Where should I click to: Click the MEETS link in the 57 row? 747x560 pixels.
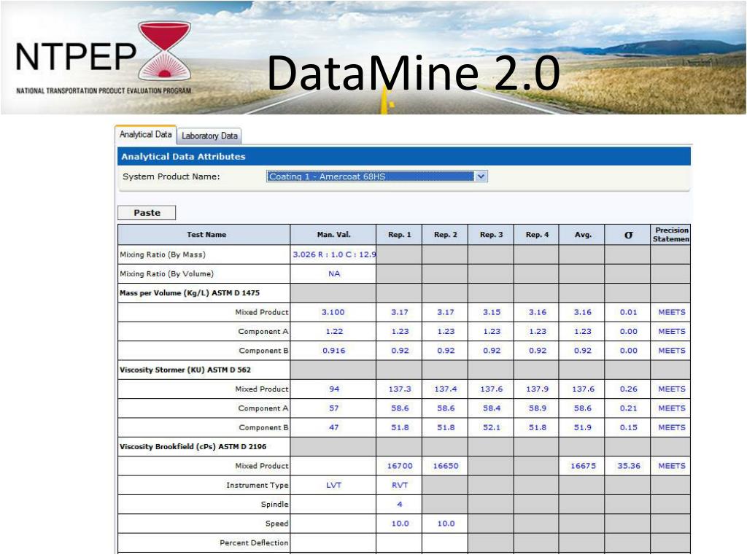[x=671, y=408]
